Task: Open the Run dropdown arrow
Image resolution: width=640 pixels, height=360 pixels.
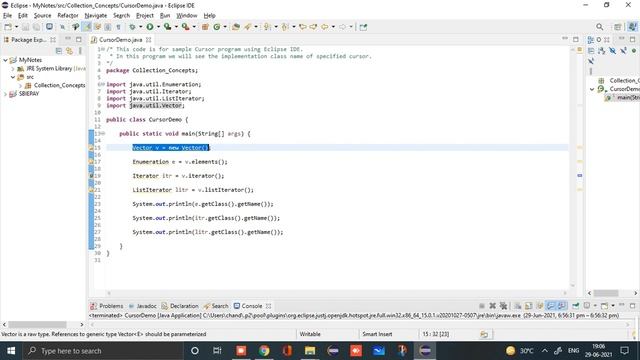Action: (158, 27)
